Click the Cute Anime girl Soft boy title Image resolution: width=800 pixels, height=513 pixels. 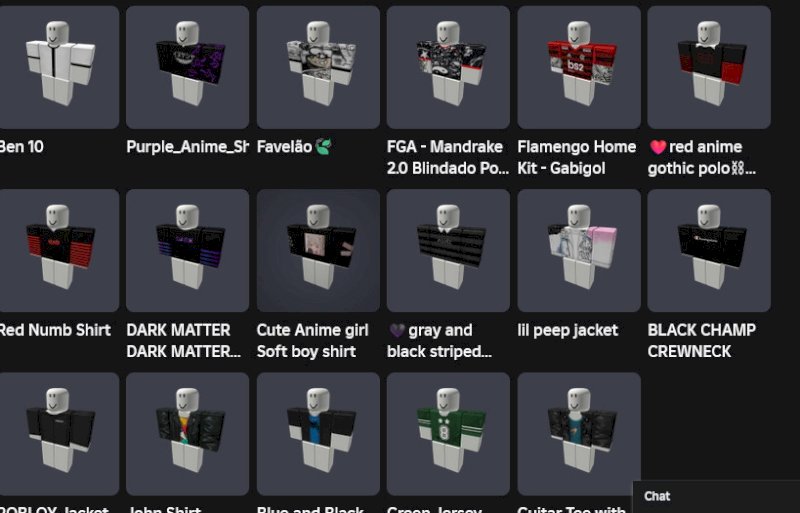coord(312,340)
